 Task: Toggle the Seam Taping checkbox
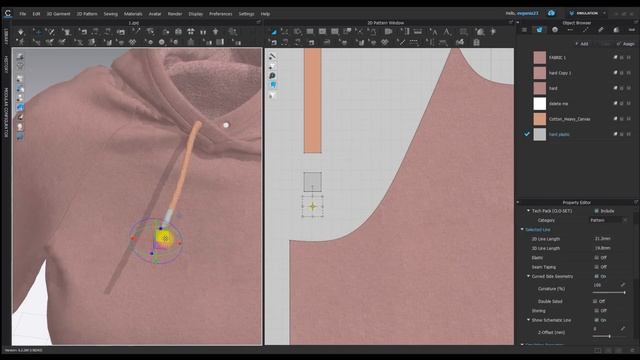click(596, 267)
